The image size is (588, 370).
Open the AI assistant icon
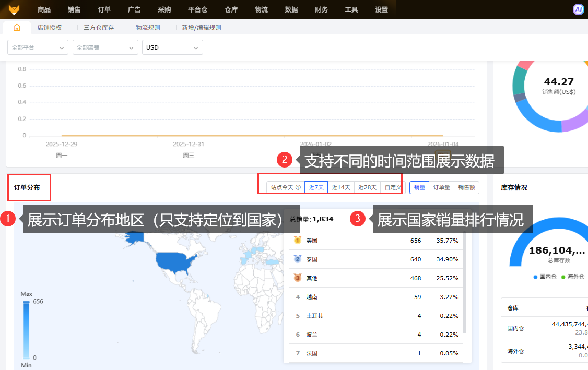point(578,9)
